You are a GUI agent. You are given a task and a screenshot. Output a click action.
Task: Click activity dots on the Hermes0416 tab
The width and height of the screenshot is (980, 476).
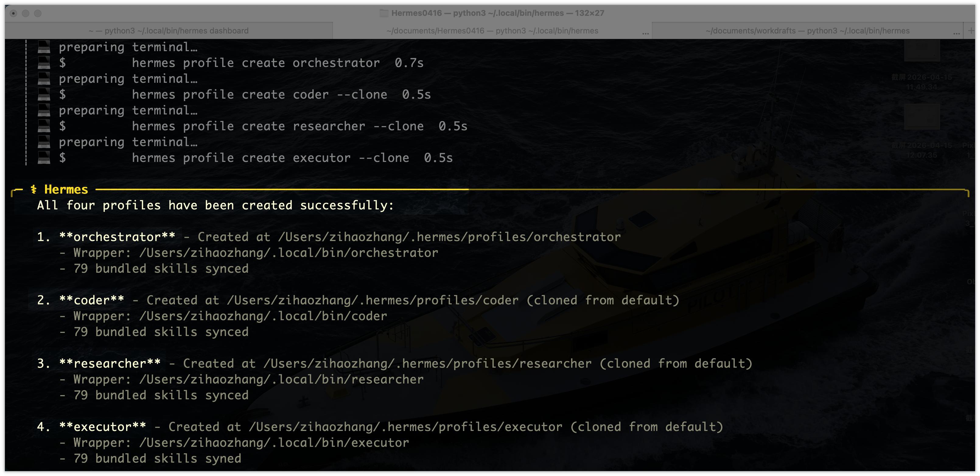pos(645,33)
